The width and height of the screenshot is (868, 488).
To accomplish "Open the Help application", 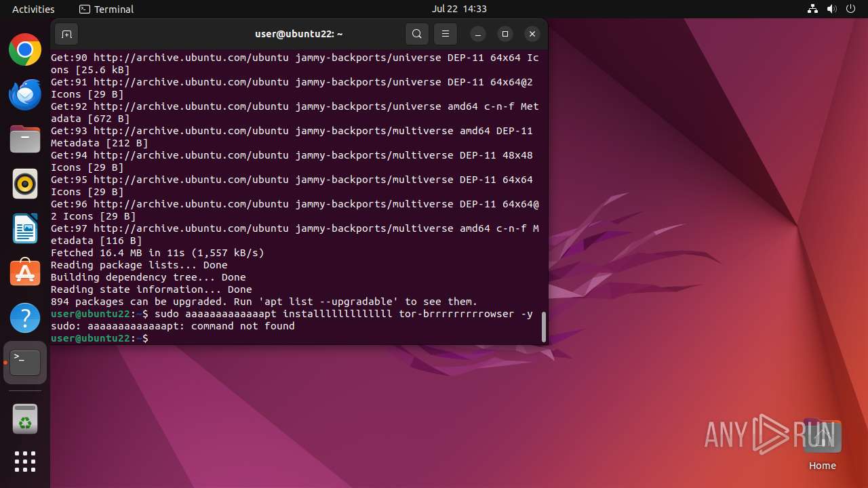I will coord(25,318).
